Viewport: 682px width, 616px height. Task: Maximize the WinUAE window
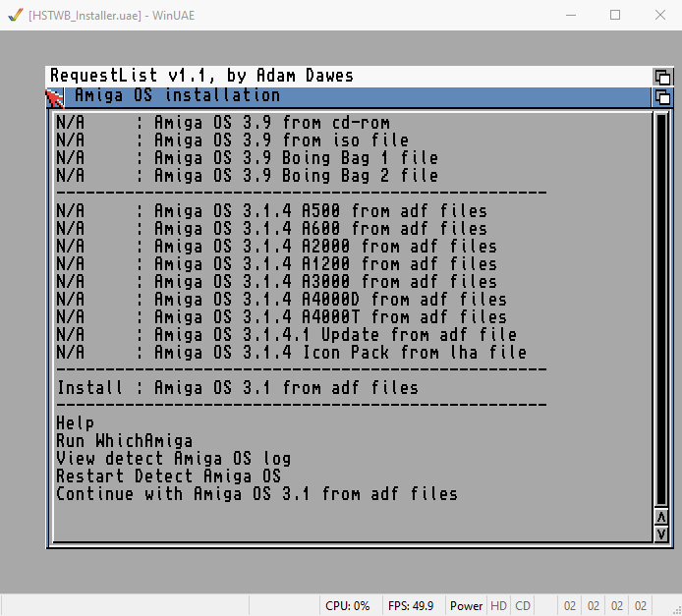tap(615, 15)
